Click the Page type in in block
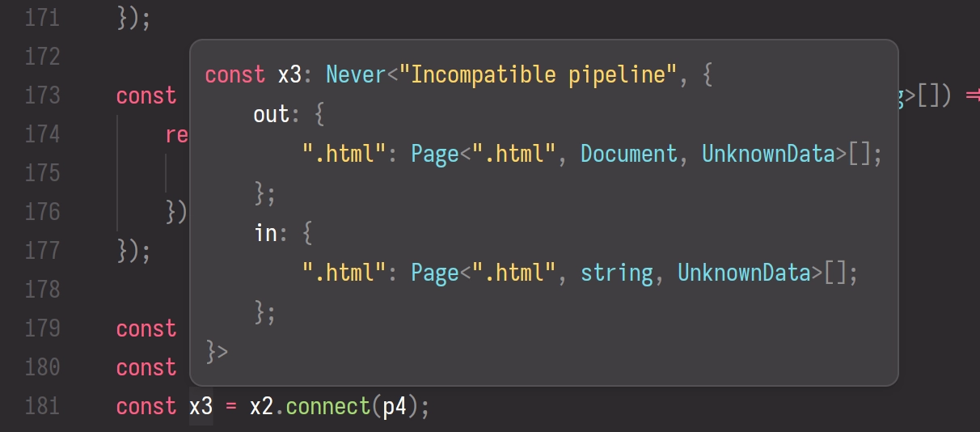 (435, 273)
